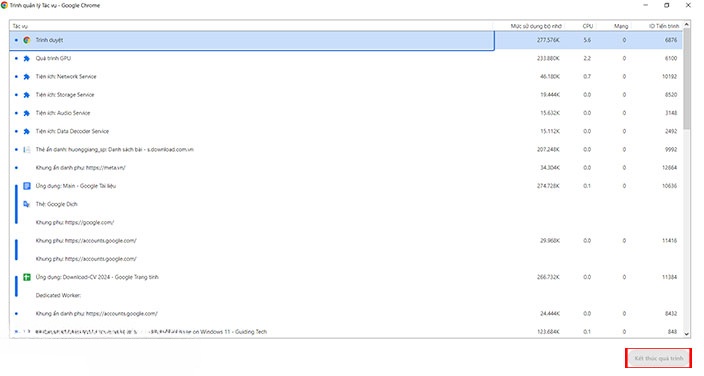Click the Google Translate icon beside Google Dịch
This screenshot has width=704, height=376.
click(26, 204)
